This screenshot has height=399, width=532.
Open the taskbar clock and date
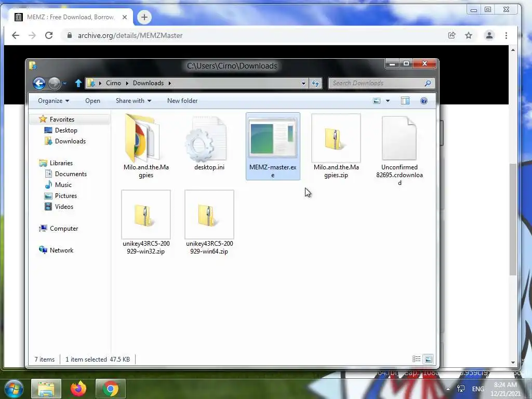click(505, 389)
